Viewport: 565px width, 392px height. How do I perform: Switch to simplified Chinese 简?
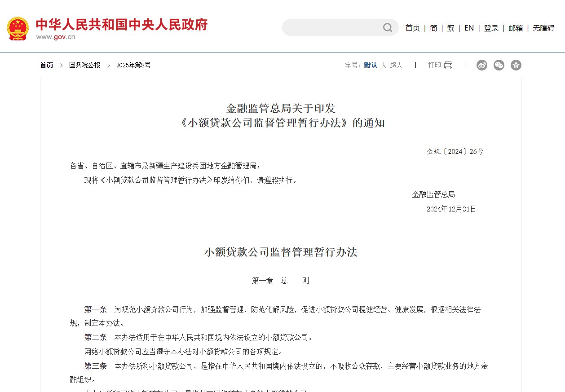(x=433, y=28)
